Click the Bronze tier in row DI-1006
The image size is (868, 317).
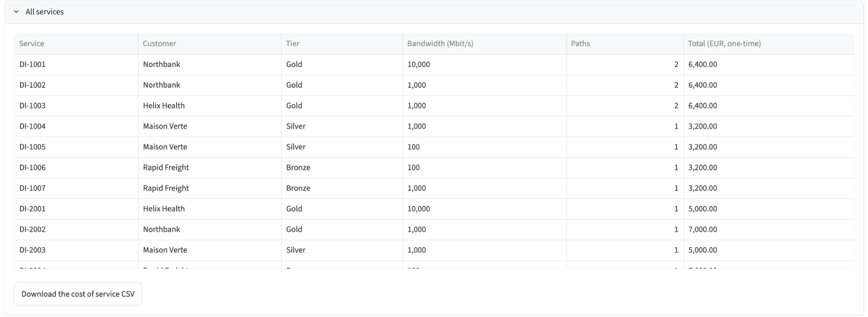click(x=342, y=167)
